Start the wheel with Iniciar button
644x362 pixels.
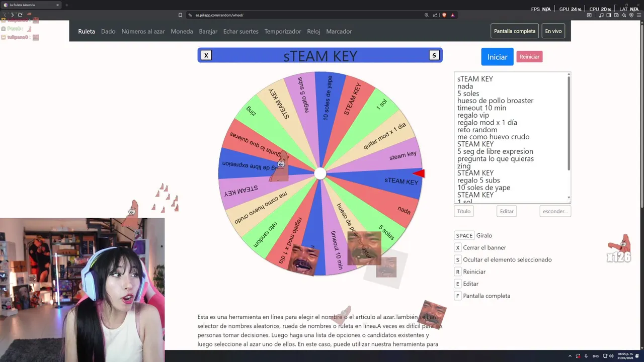point(497,57)
